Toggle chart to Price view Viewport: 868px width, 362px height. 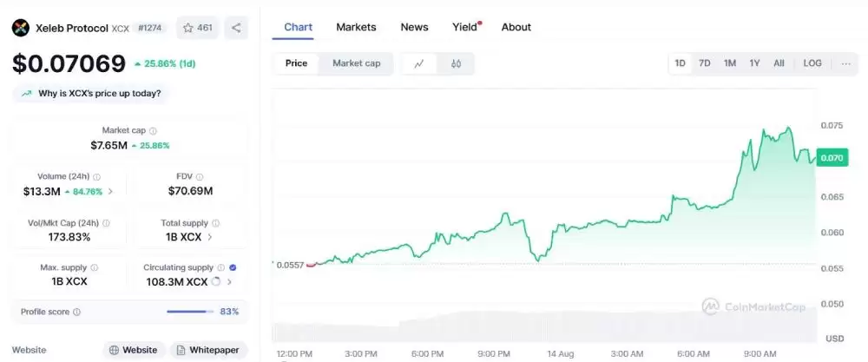(x=296, y=63)
